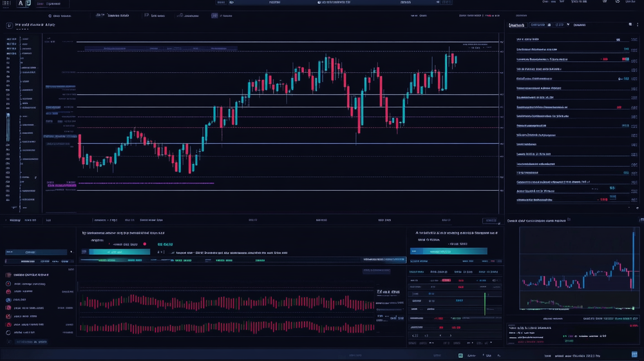Click the round icon left of chart title

[9, 26]
